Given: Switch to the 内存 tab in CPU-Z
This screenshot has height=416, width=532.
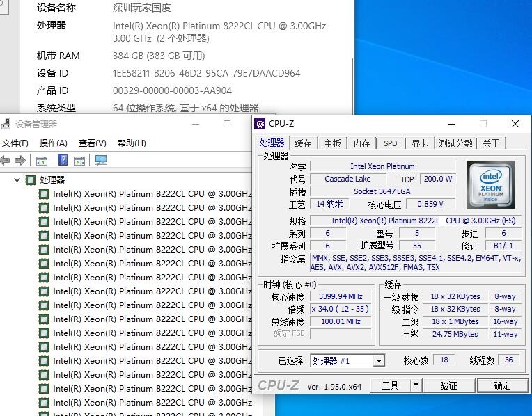Looking at the screenshot, I should coord(361,143).
